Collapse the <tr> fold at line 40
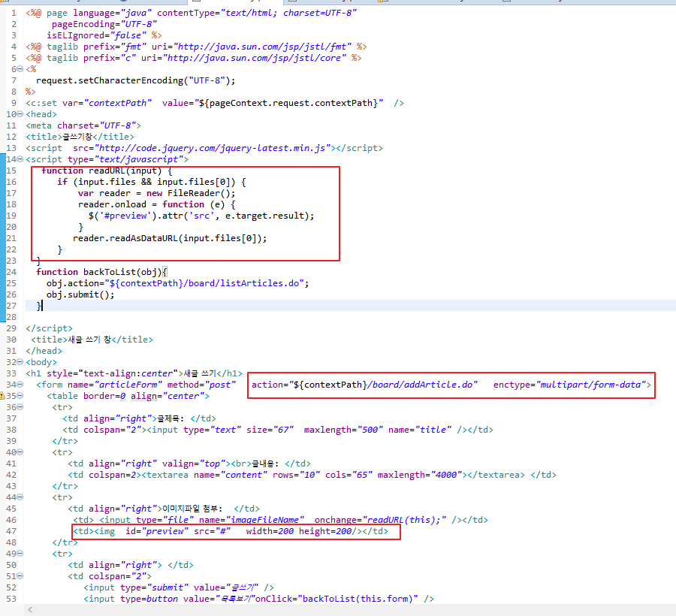Viewport: 676px width, 616px height. [20, 452]
